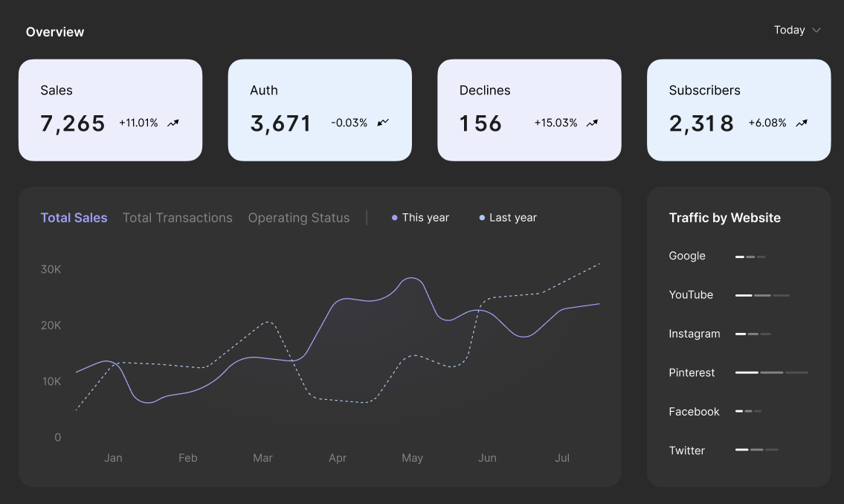Select the Operating Status tab
This screenshot has width=844, height=504.
pyautogui.click(x=298, y=218)
